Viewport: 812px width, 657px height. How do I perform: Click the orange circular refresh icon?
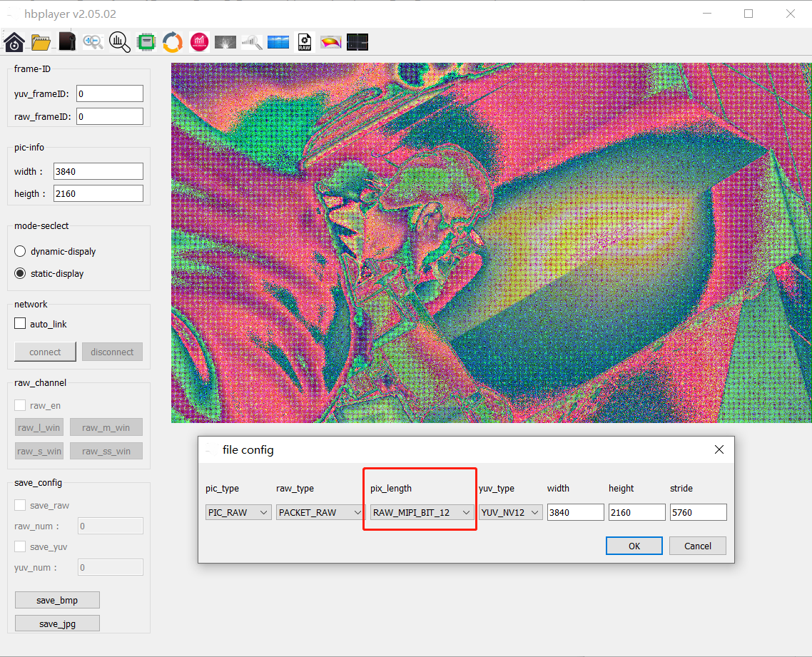click(173, 42)
